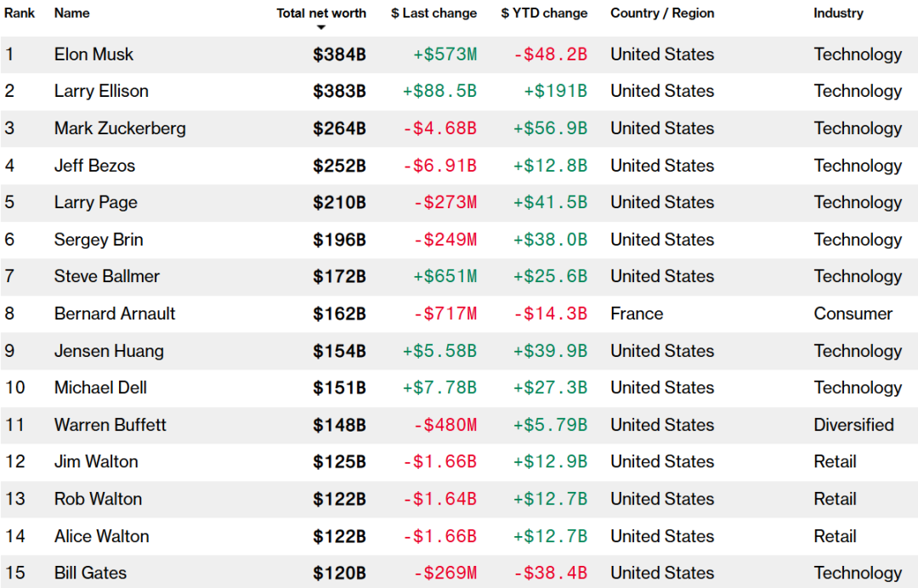Click the Country / Region column header
This screenshot has height=588, width=918.
coord(662,13)
